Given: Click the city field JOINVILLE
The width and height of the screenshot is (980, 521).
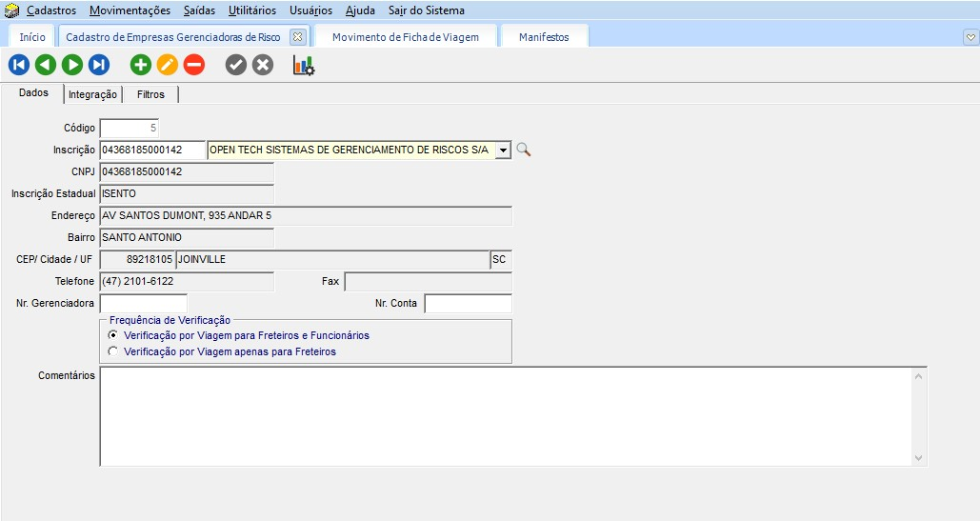Looking at the screenshot, I should (332, 259).
